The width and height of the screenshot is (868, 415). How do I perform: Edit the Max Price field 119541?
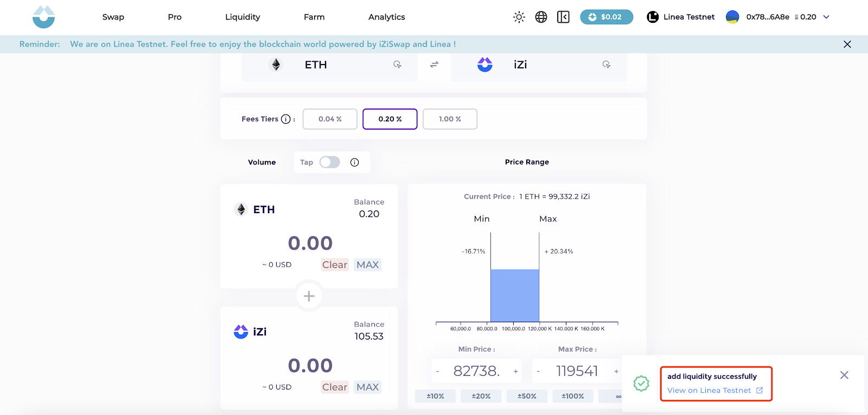(577, 371)
